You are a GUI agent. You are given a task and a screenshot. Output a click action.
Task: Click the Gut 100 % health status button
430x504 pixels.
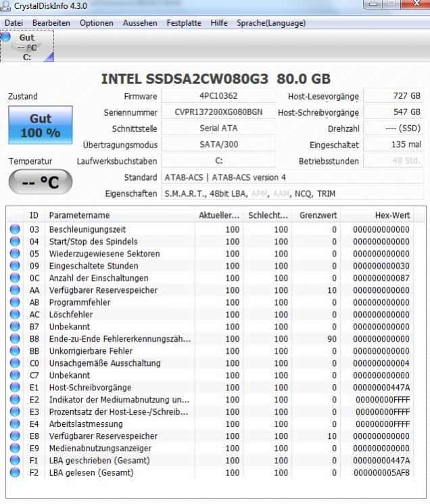coord(41,125)
